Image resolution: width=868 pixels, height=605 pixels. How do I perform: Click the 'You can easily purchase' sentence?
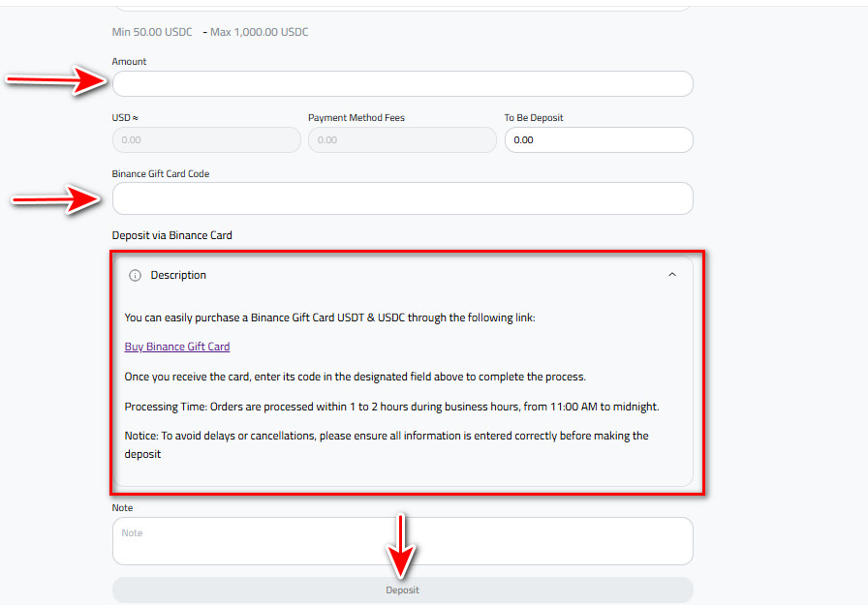[330, 318]
